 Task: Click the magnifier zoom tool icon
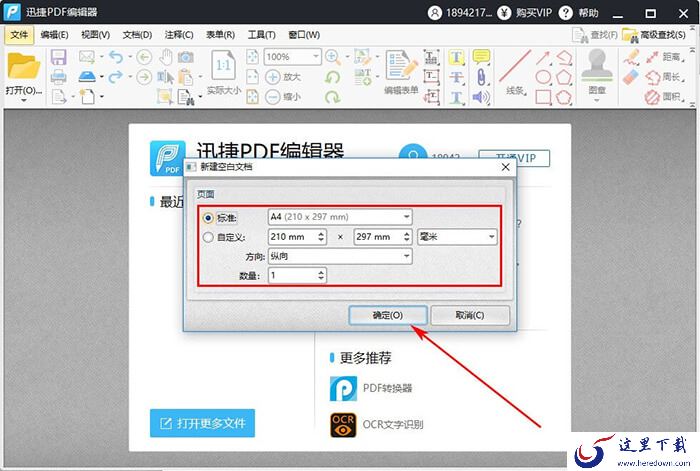(332, 57)
